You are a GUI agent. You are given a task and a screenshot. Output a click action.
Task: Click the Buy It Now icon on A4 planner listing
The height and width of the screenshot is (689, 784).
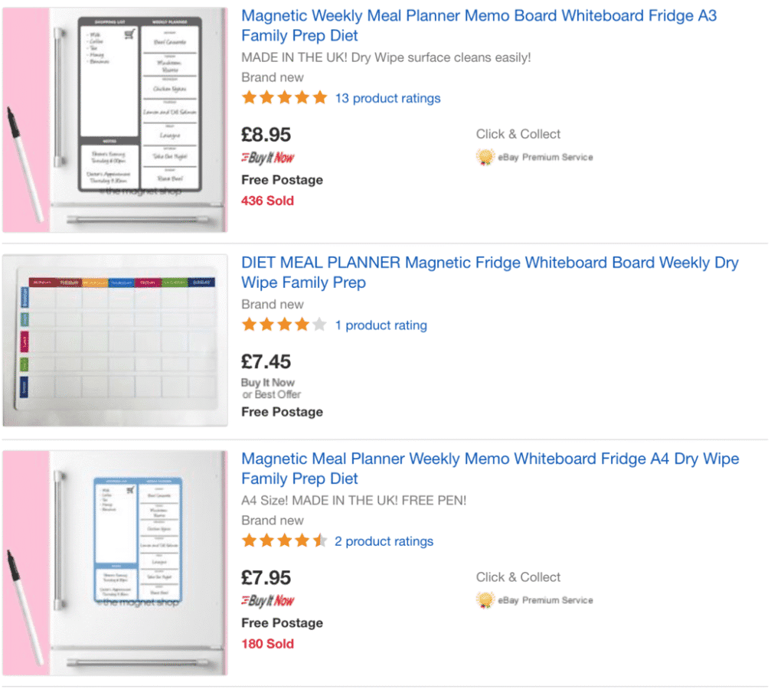point(267,601)
